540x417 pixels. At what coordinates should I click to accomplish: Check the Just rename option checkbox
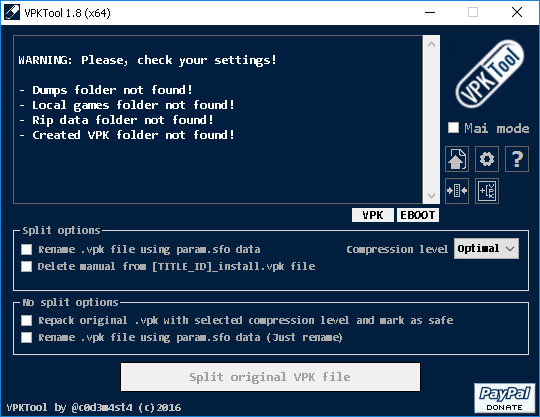(x=27, y=337)
